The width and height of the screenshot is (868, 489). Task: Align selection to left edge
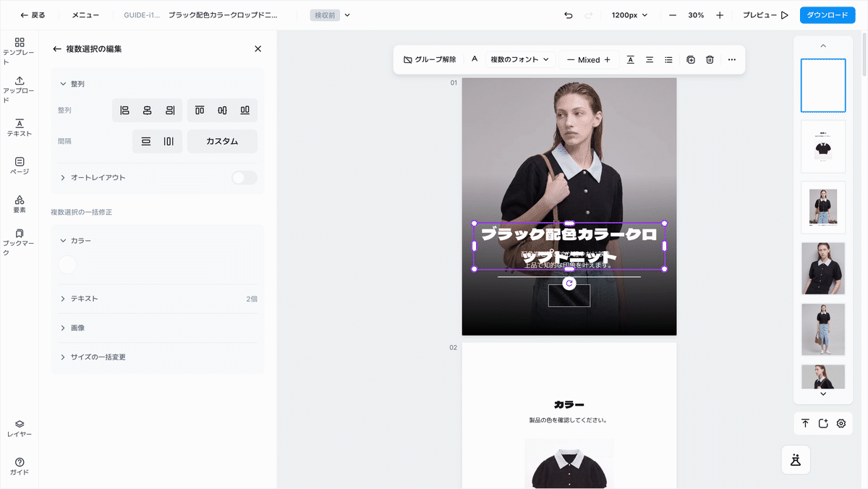pos(124,110)
